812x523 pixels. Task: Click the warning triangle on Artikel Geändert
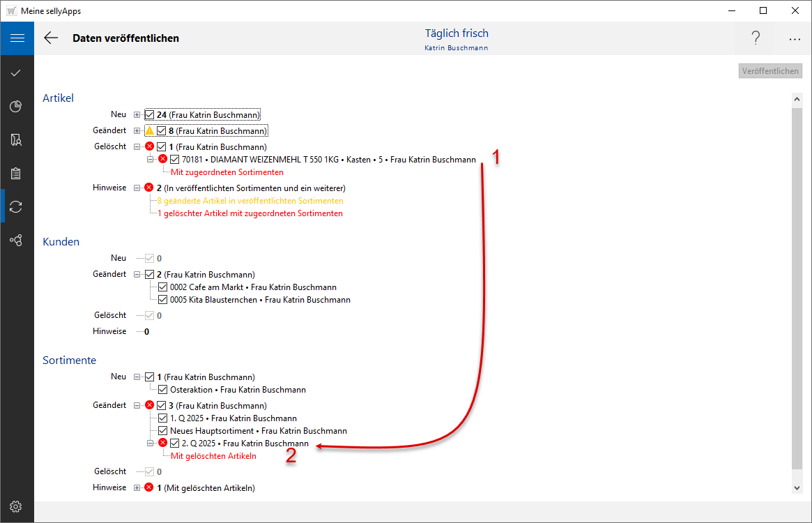tap(150, 130)
